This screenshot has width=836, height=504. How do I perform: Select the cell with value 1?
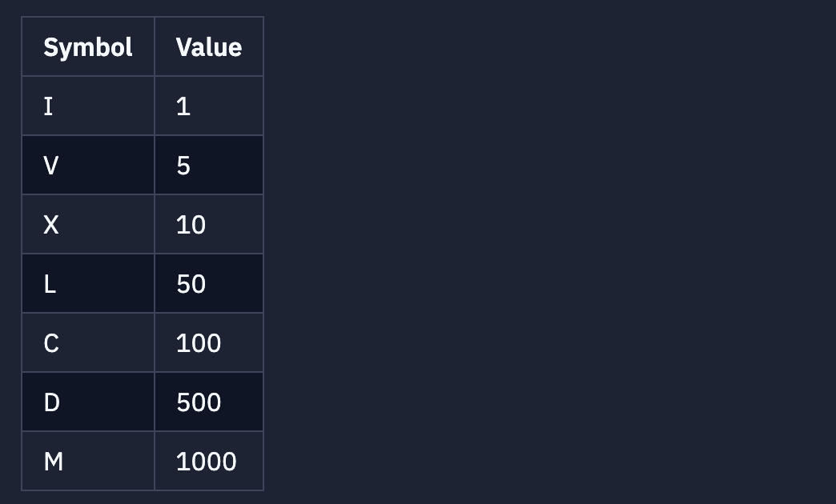pos(209,106)
